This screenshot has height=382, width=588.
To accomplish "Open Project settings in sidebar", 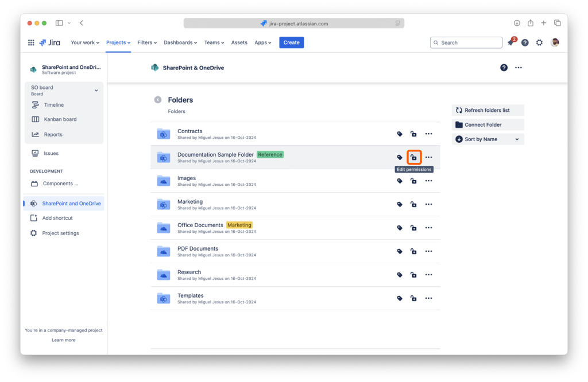I will [60, 233].
